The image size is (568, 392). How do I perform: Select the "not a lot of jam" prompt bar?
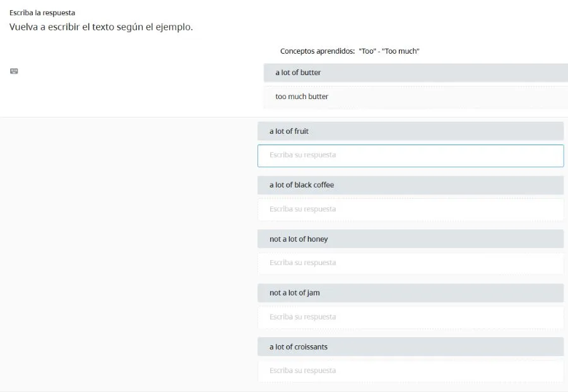click(410, 293)
